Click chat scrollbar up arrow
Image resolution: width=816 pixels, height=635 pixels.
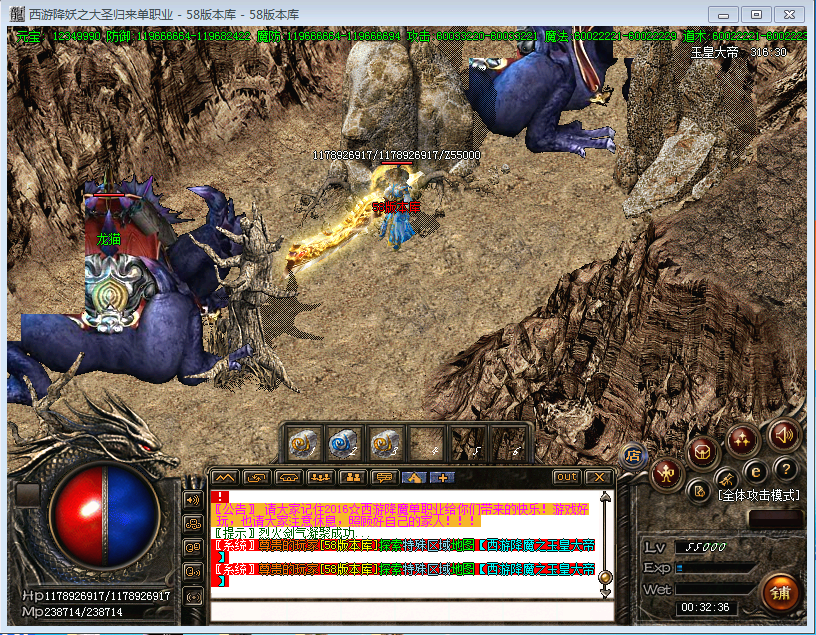[x=605, y=497]
